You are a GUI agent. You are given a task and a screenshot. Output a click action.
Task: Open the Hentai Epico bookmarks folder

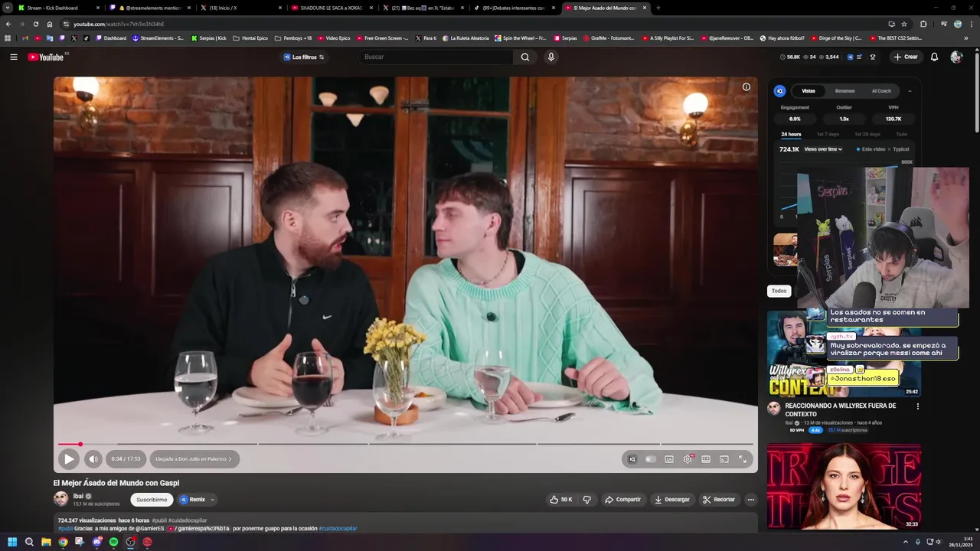coord(250,37)
